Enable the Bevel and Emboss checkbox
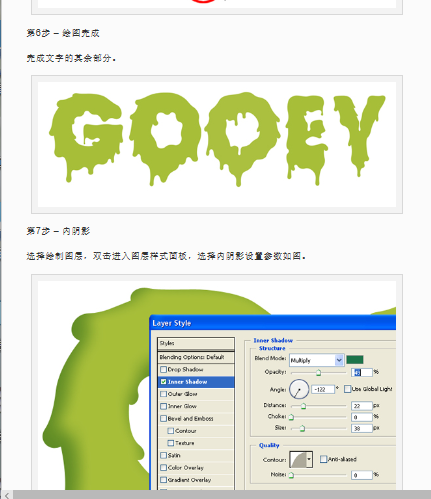Image resolution: width=431 pixels, height=499 pixels. pyautogui.click(x=163, y=418)
